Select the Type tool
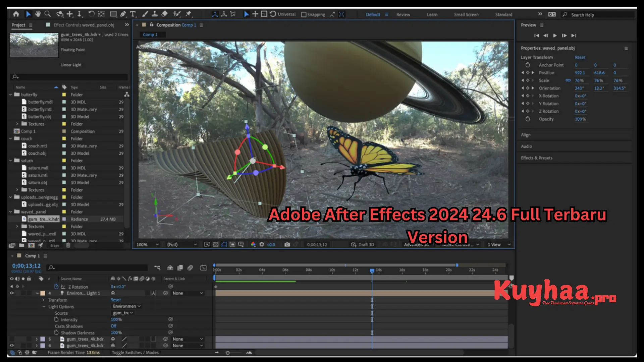Screen dimensions: 644x362 pyautogui.click(x=133, y=14)
